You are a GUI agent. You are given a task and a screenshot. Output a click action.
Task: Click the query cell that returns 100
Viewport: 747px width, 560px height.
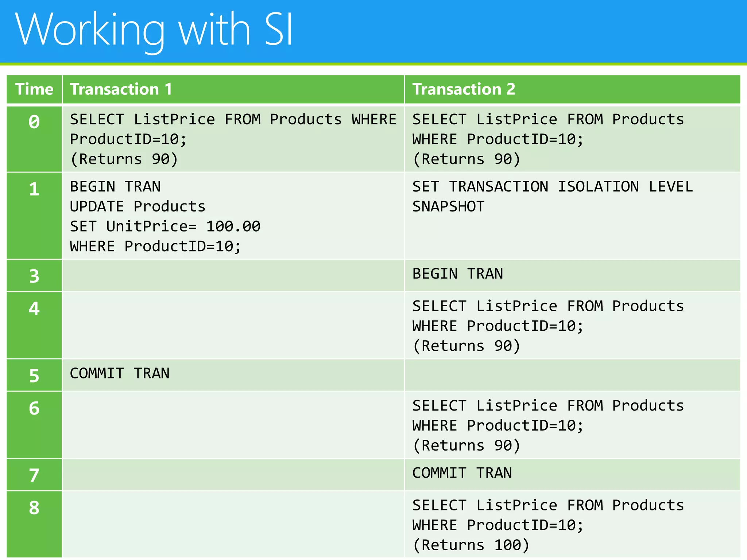(548, 525)
